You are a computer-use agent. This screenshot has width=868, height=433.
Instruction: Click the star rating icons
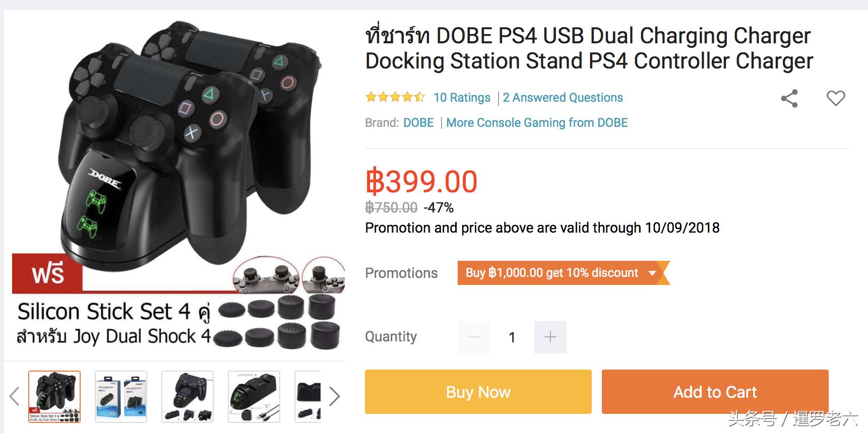tap(395, 97)
